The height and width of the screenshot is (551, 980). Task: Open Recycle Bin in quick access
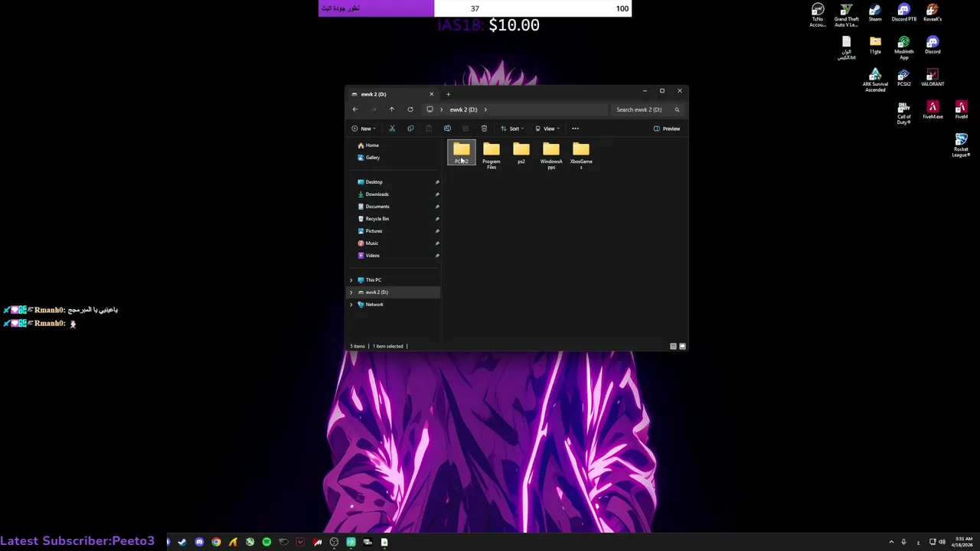click(x=377, y=219)
